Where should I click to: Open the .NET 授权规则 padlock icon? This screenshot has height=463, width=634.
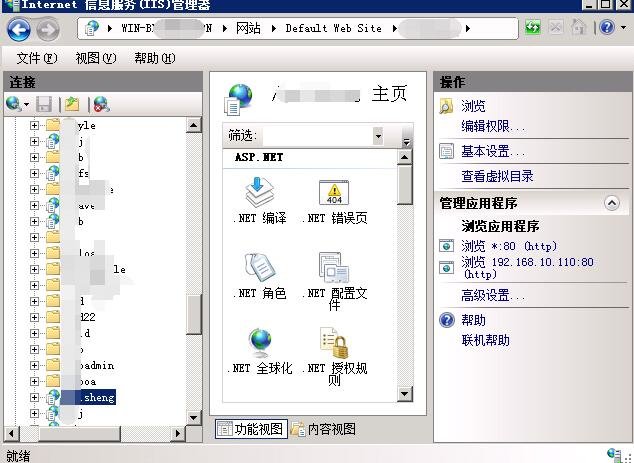(x=334, y=342)
